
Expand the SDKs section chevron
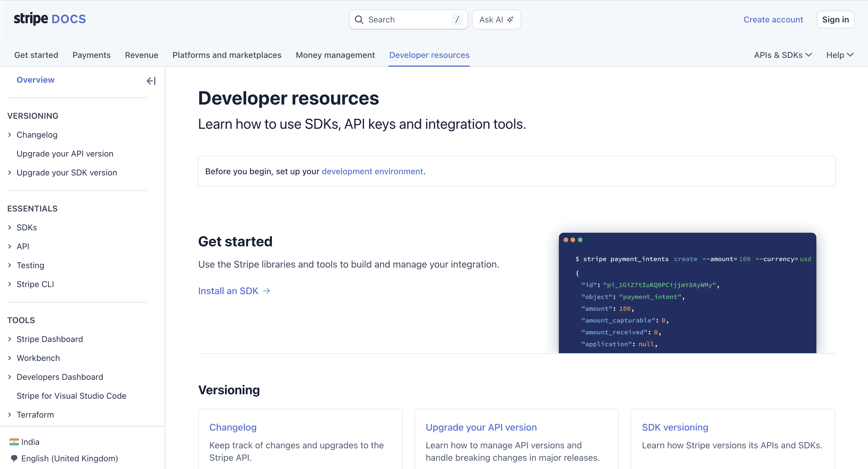pyautogui.click(x=9, y=227)
